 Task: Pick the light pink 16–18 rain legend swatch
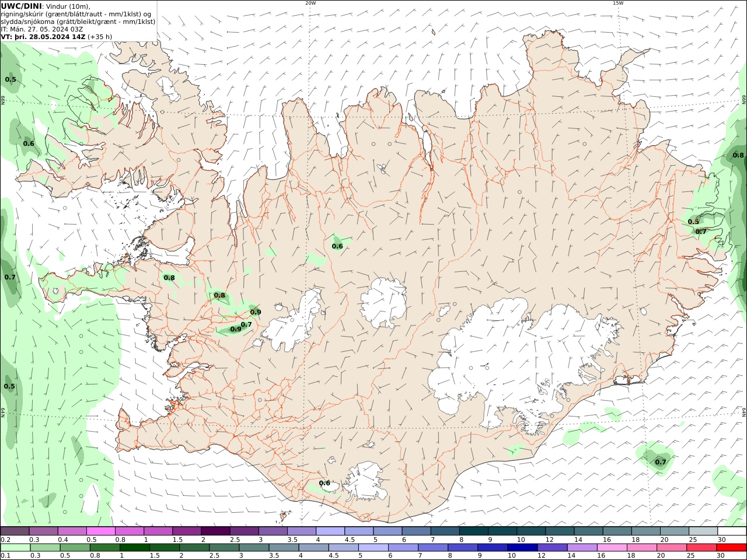coord(612,547)
